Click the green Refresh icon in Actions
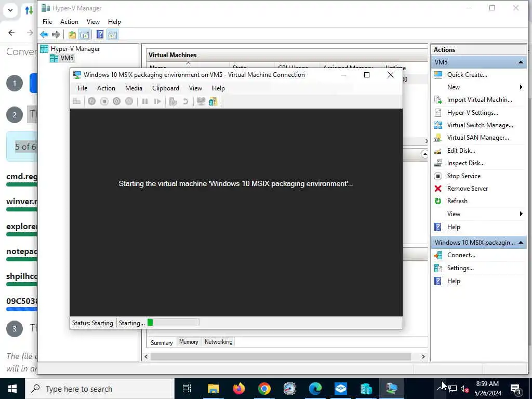Image resolution: width=532 pixels, height=399 pixels. [438, 201]
